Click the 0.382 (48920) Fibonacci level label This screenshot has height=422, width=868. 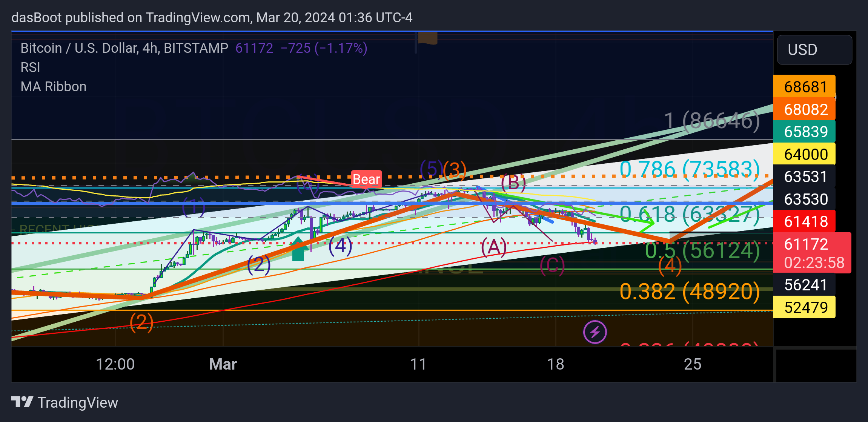(x=690, y=292)
